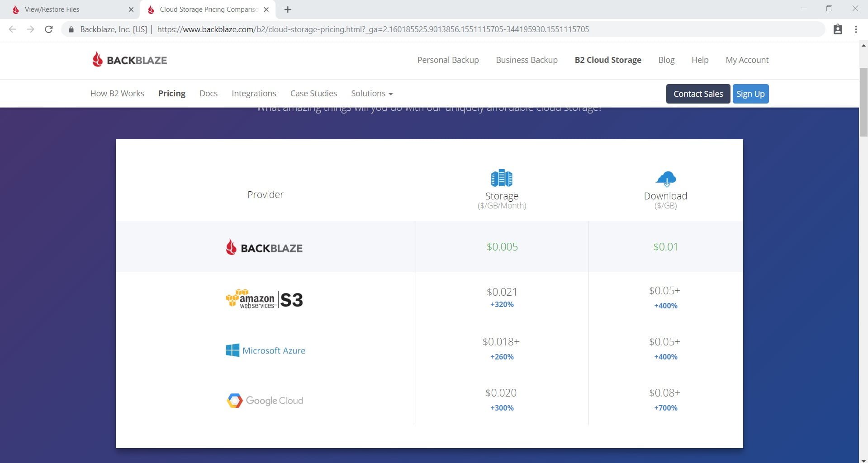Open Case Studies page
868x463 pixels.
(x=313, y=93)
